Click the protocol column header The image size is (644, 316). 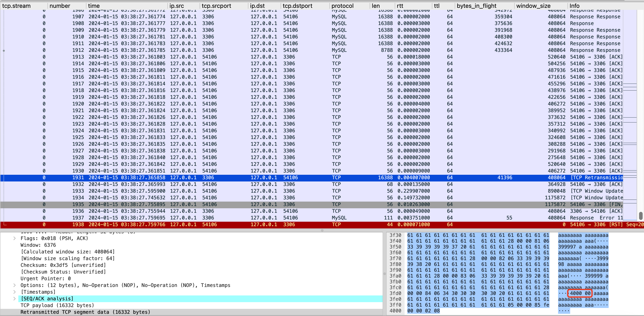coord(342,6)
